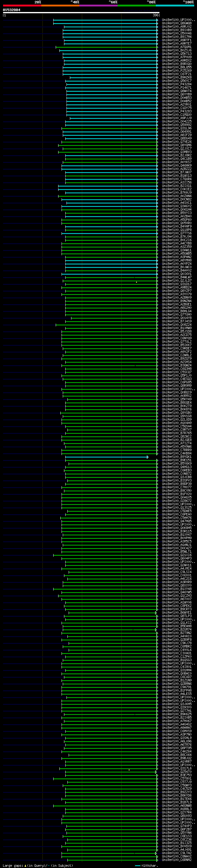The image size is (197, 868).
Task: Click the orange ~40% identity legend bar
Action: [60, 6]
